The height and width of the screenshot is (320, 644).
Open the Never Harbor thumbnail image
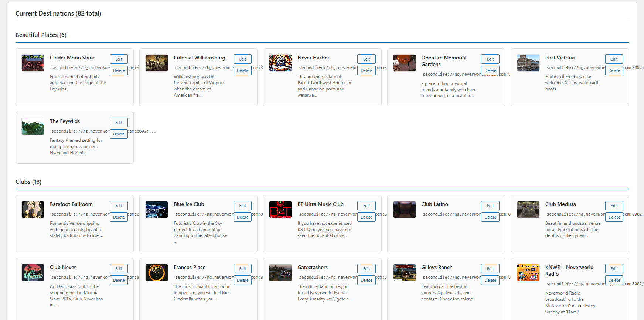point(280,63)
